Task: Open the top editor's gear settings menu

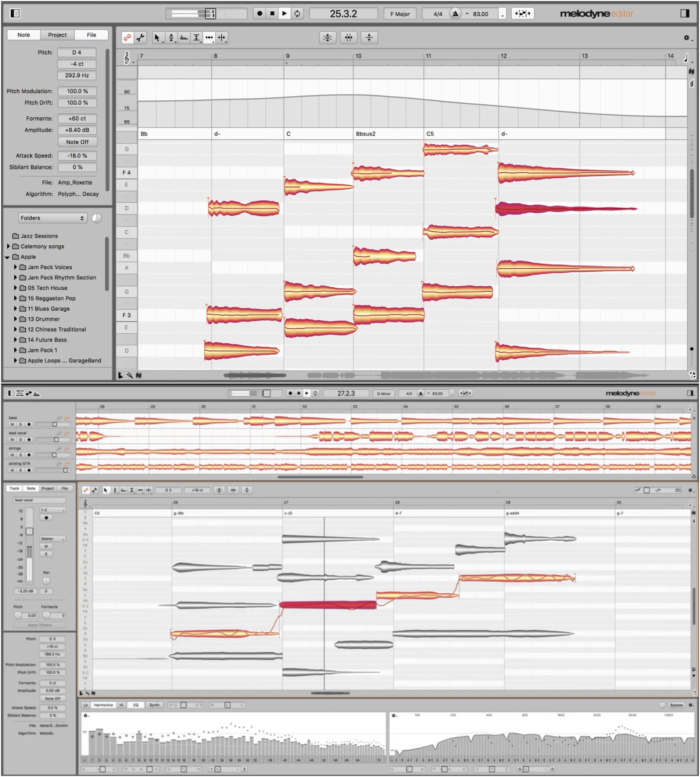Action: tap(687, 38)
